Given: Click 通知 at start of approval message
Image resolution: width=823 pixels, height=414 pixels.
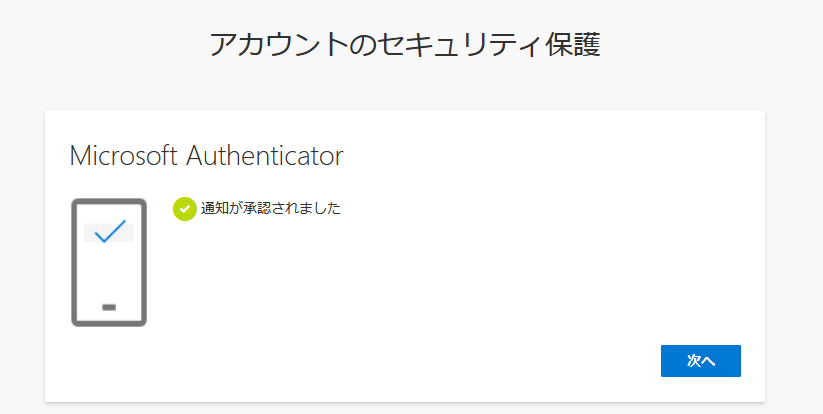Looking at the screenshot, I should [215, 209].
